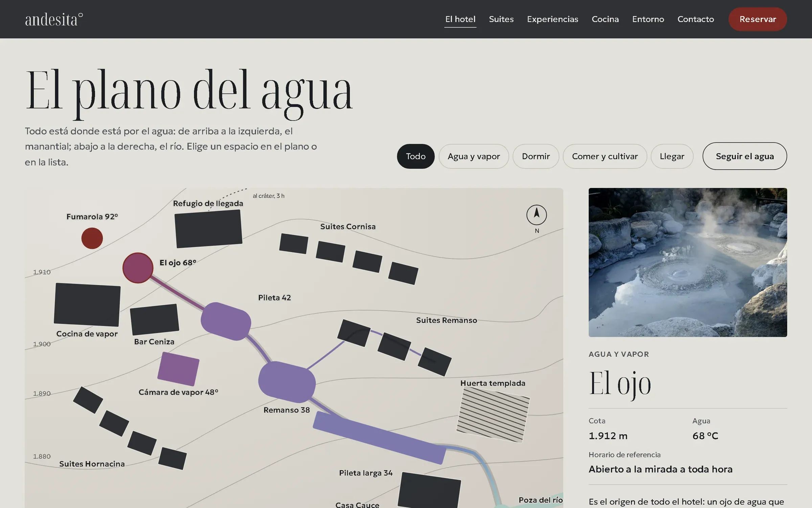Image resolution: width=812 pixels, height=508 pixels.
Task: Click the Reservar button
Action: point(758,19)
